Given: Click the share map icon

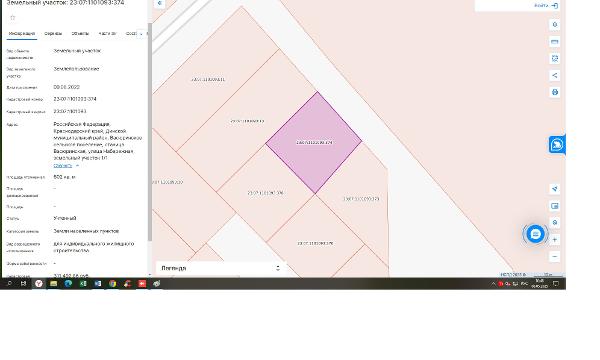Looking at the screenshot, I should (555, 75).
